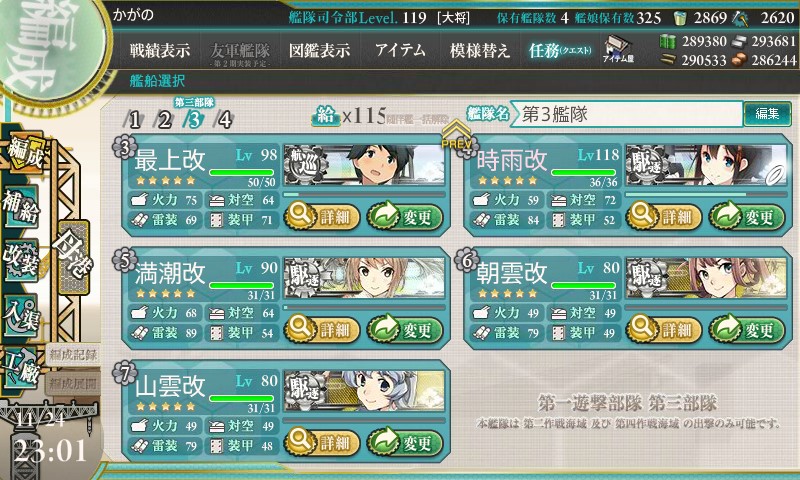Image resolution: width=800 pixels, height=480 pixels.
Task: Click the 給 resupply-all fleet icon
Action: (326, 116)
